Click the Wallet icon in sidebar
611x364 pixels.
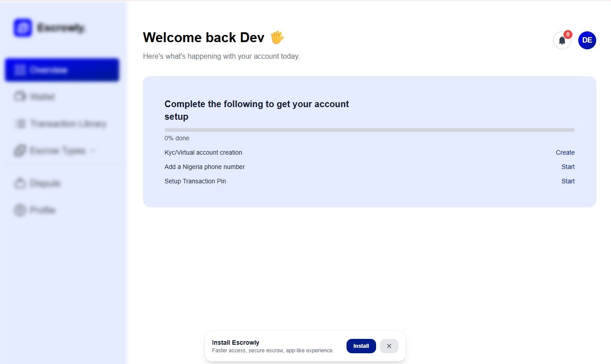click(20, 96)
